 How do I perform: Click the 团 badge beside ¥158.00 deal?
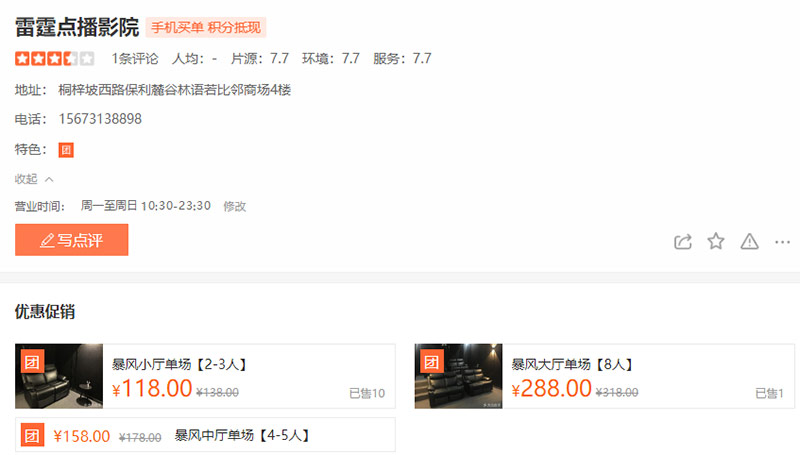point(32,435)
